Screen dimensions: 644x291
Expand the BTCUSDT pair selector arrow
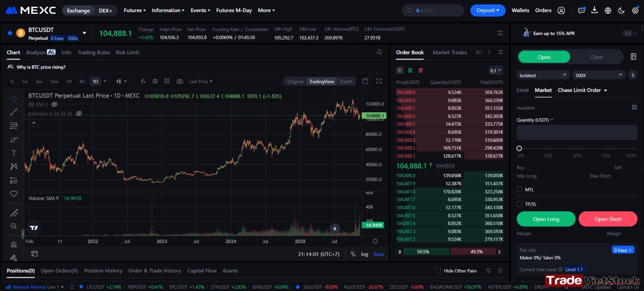pyautogui.click(x=84, y=33)
